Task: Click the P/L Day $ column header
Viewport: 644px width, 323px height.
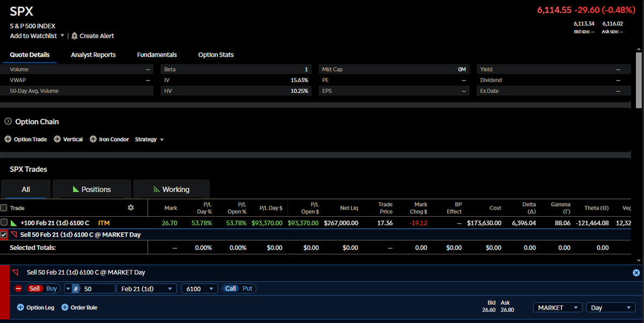Action: [271, 208]
